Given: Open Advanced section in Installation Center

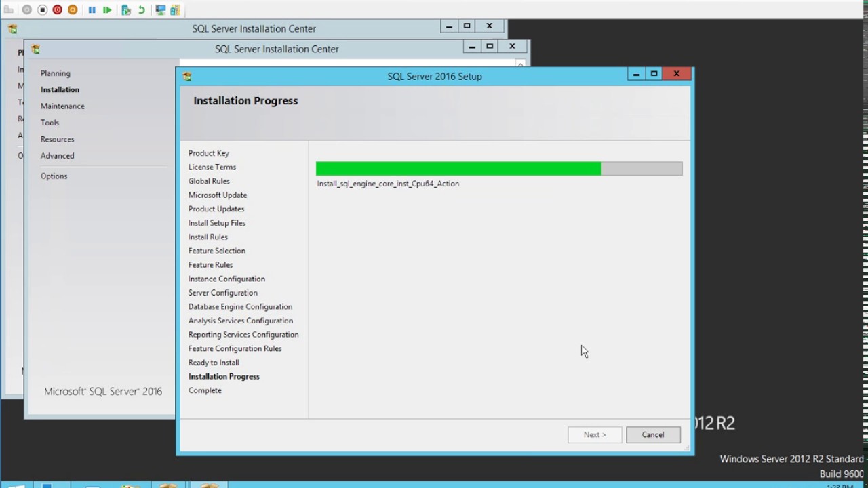Looking at the screenshot, I should point(57,156).
